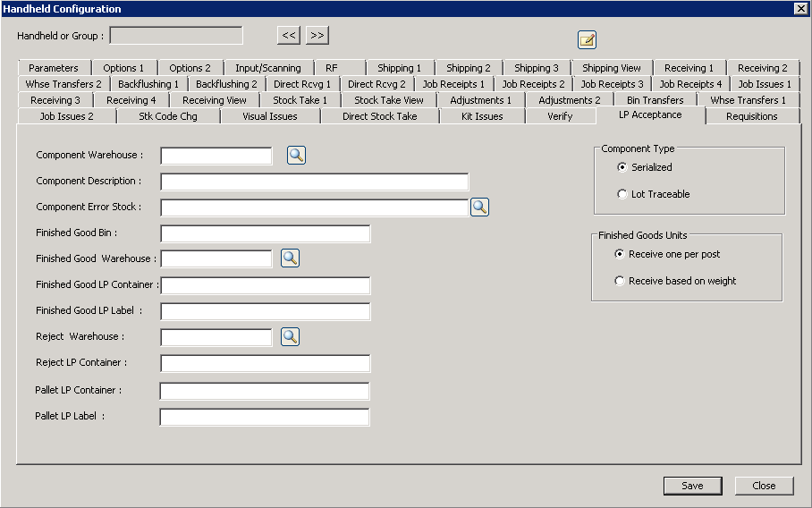
Task: Click the Component Description text field
Action: pos(314,182)
